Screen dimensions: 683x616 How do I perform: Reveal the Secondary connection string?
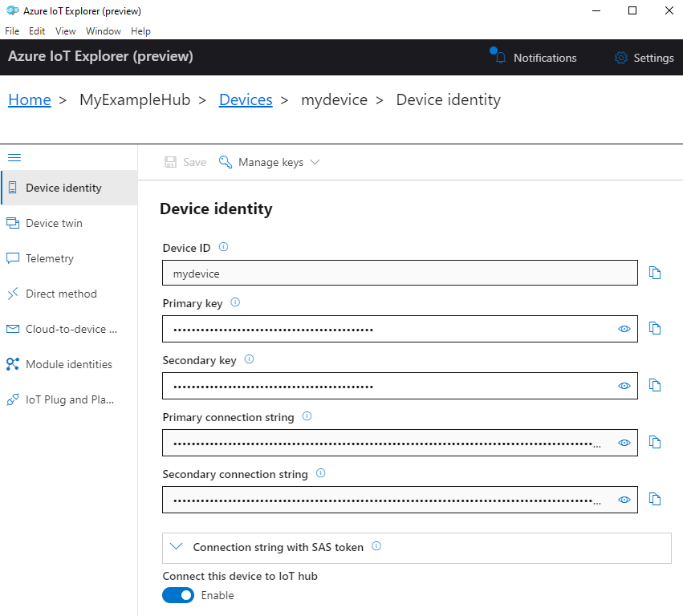click(624, 499)
